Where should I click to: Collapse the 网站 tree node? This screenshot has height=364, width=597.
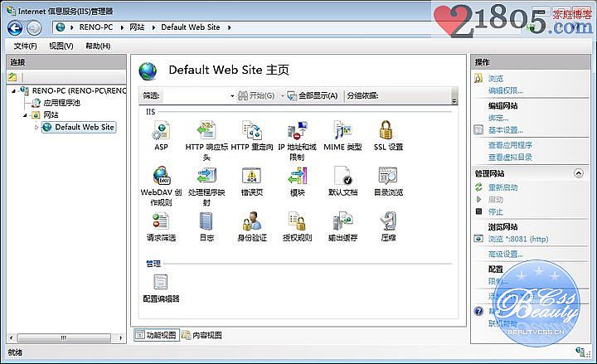click(25, 115)
